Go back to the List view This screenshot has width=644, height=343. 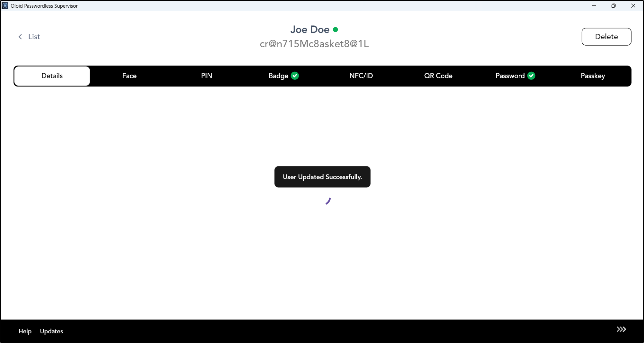coord(29,37)
